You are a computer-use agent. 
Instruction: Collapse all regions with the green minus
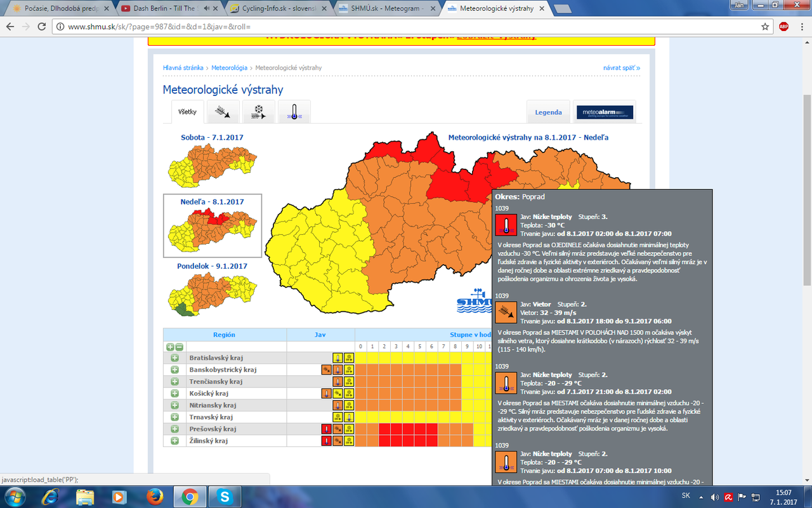179,347
